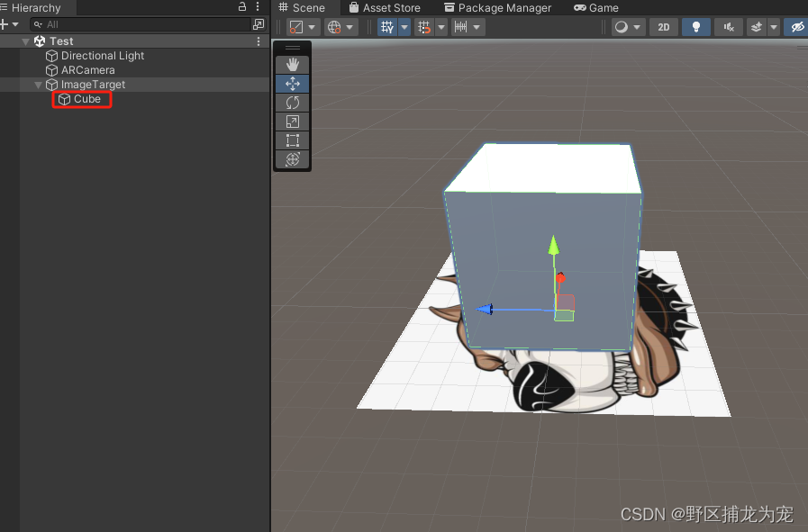Collapse the Test scene
Image resolution: width=808 pixels, height=532 pixels.
25,41
